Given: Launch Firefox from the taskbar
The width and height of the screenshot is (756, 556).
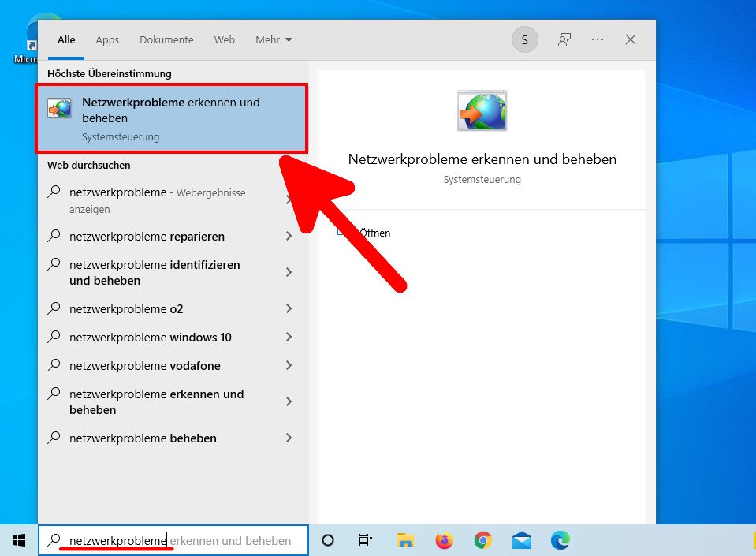Looking at the screenshot, I should pyautogui.click(x=444, y=540).
